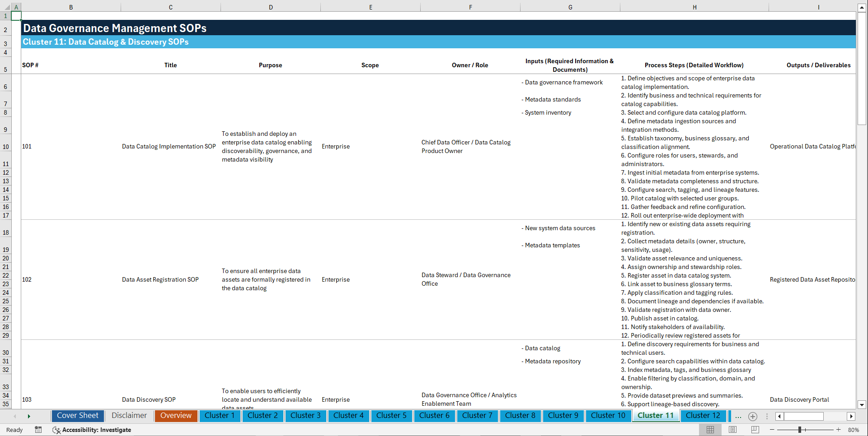Click the tab split handle dots
The image size is (868, 436).
(767, 416)
